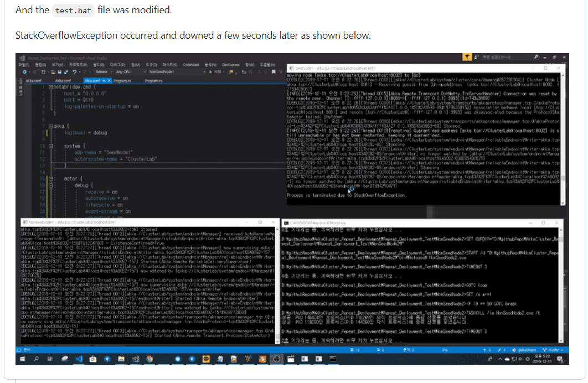588x383 pixels.
Task: Click the send feedback icon
Action: [x=477, y=57]
